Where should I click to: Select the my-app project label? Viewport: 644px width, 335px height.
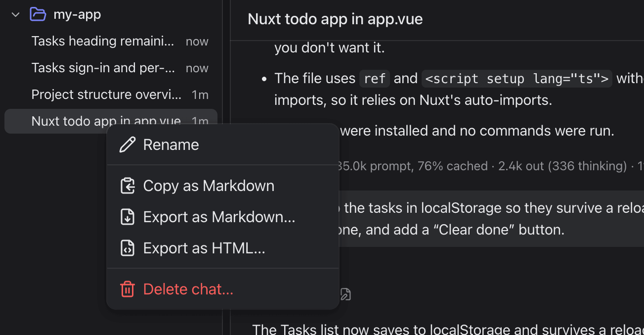point(77,14)
